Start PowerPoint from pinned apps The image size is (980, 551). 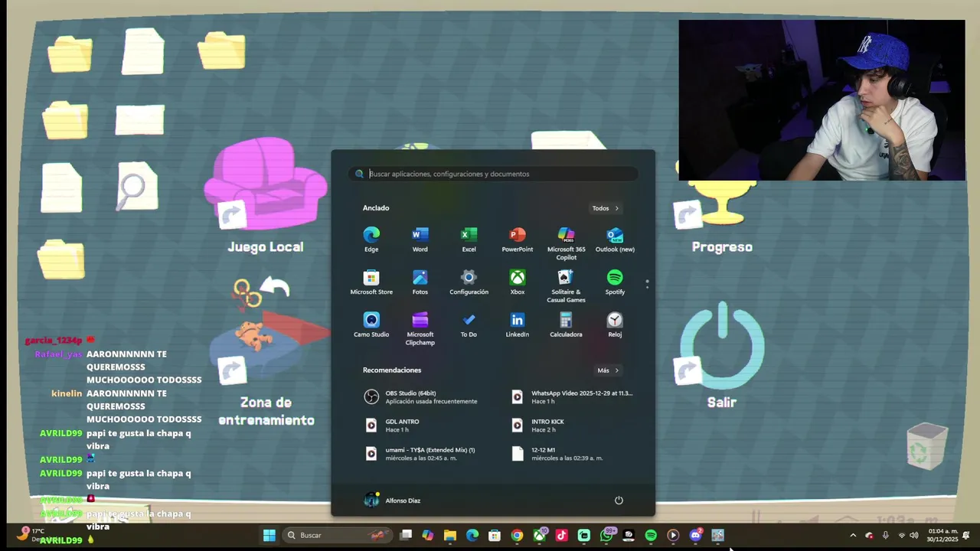pos(518,240)
